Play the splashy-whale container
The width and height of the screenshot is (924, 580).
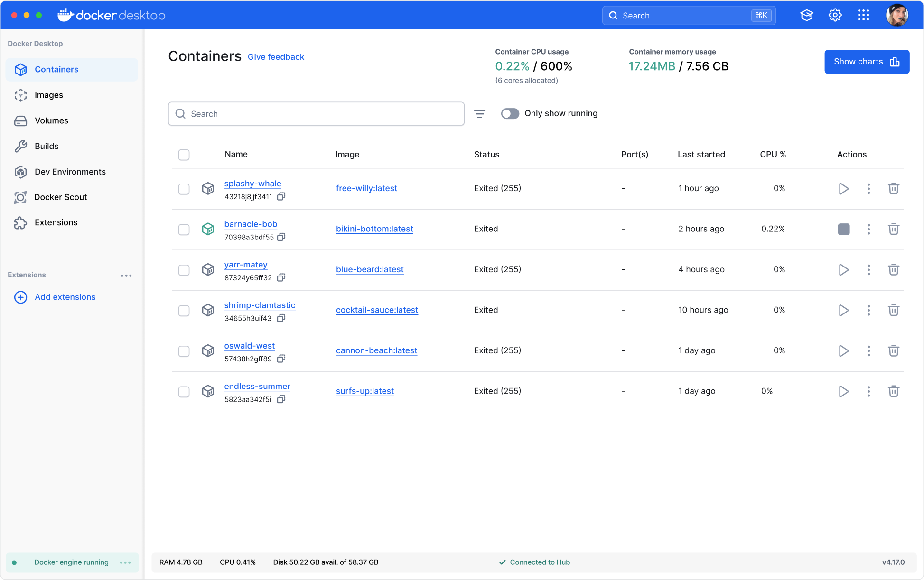[844, 188]
